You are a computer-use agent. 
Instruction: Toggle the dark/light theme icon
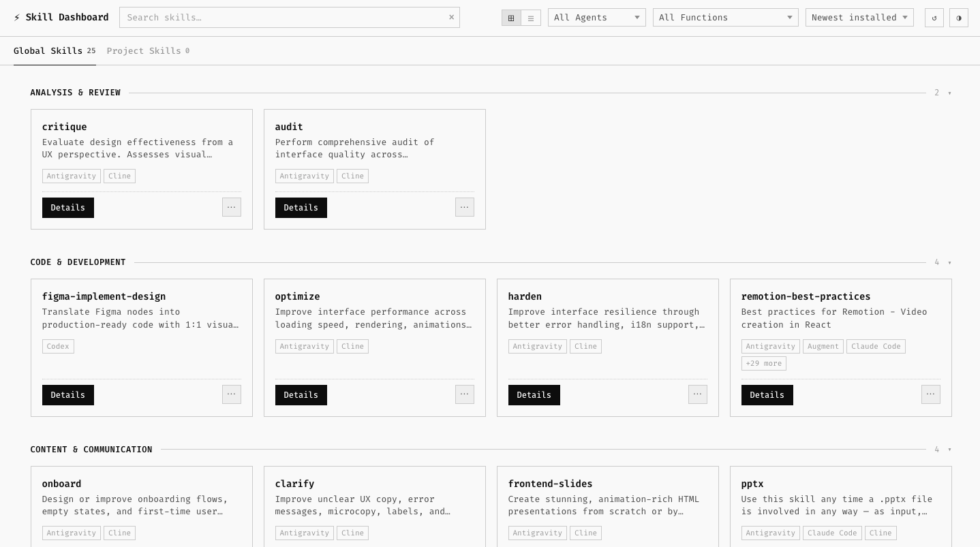click(959, 18)
